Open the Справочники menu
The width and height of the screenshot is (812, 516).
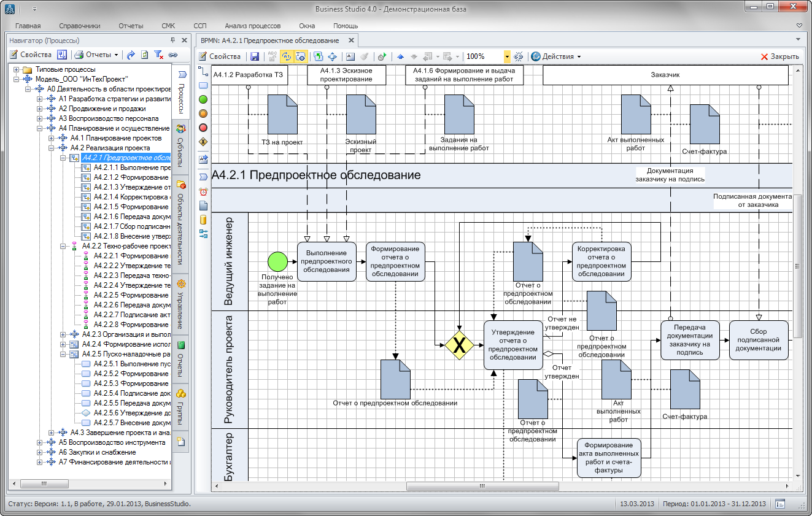point(80,26)
